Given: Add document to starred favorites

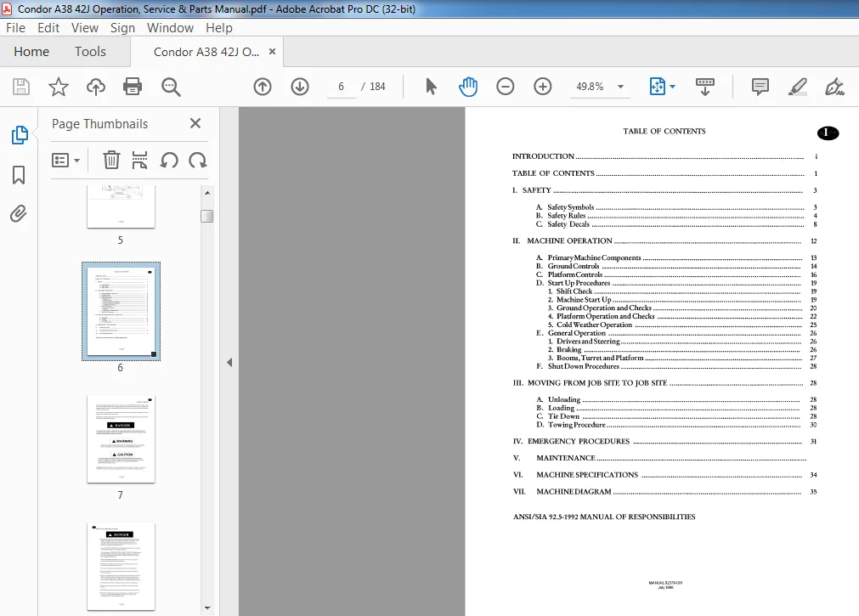Looking at the screenshot, I should pyautogui.click(x=58, y=87).
